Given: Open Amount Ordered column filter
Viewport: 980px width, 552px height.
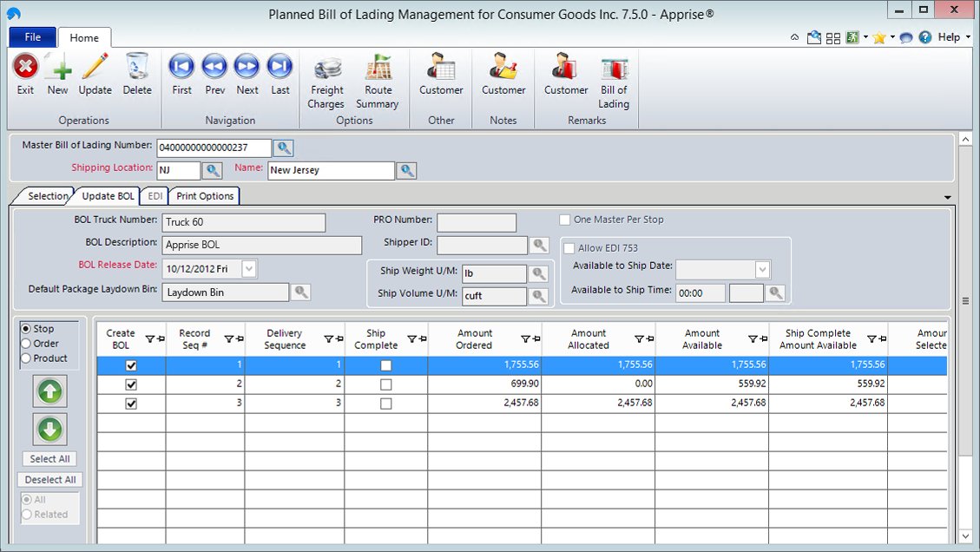Looking at the screenshot, I should 526,338.
